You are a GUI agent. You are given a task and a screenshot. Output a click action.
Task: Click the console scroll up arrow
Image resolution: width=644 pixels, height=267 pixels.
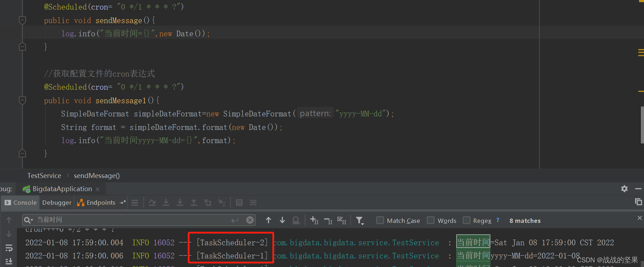pos(9,220)
